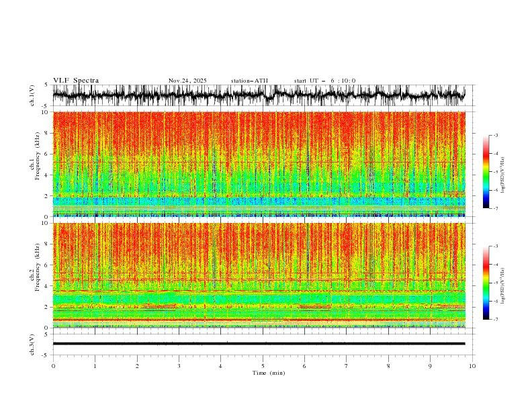Click the "ch.3(V)" axis label
The image size is (532, 411).
32,345
